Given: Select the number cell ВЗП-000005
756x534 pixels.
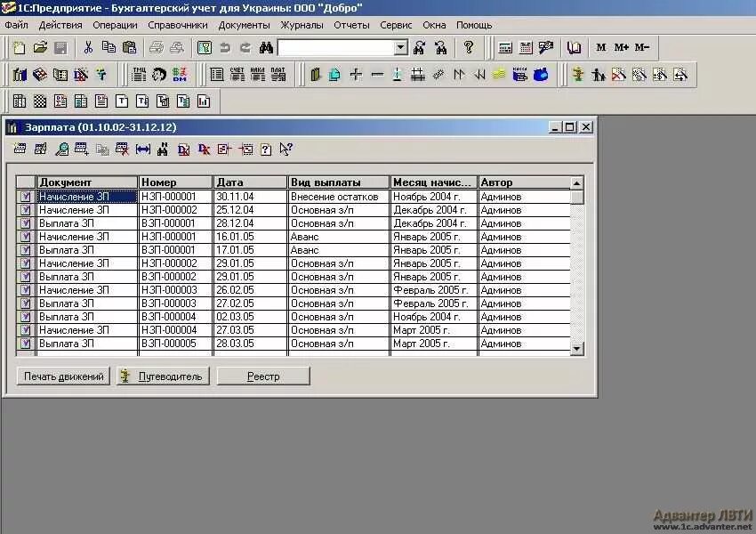Looking at the screenshot, I should pos(175,344).
